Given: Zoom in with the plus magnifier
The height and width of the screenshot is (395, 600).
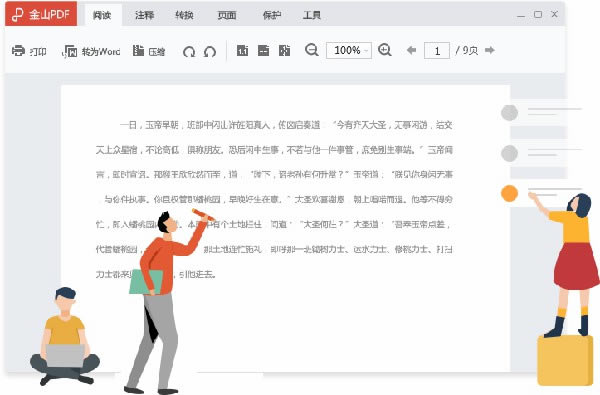Looking at the screenshot, I should (x=385, y=50).
